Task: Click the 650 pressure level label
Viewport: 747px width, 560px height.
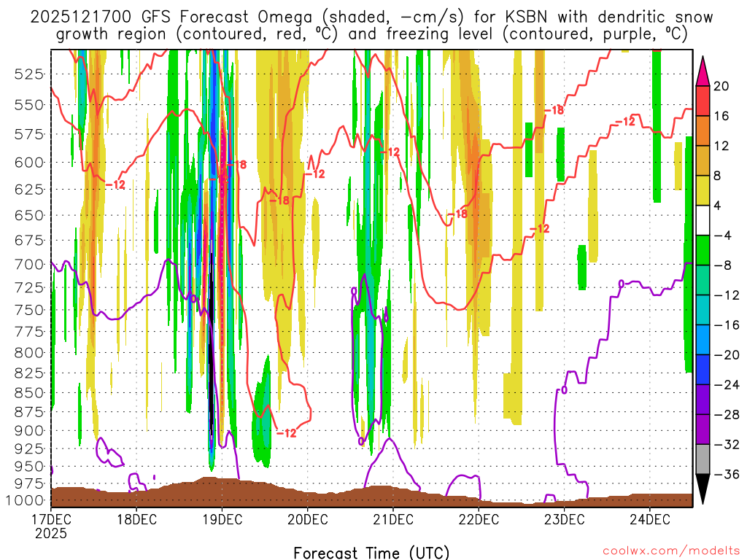Action: 28,215
